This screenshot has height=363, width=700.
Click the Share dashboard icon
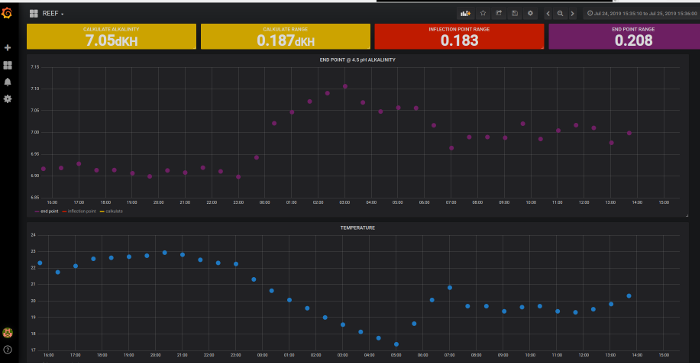point(499,13)
